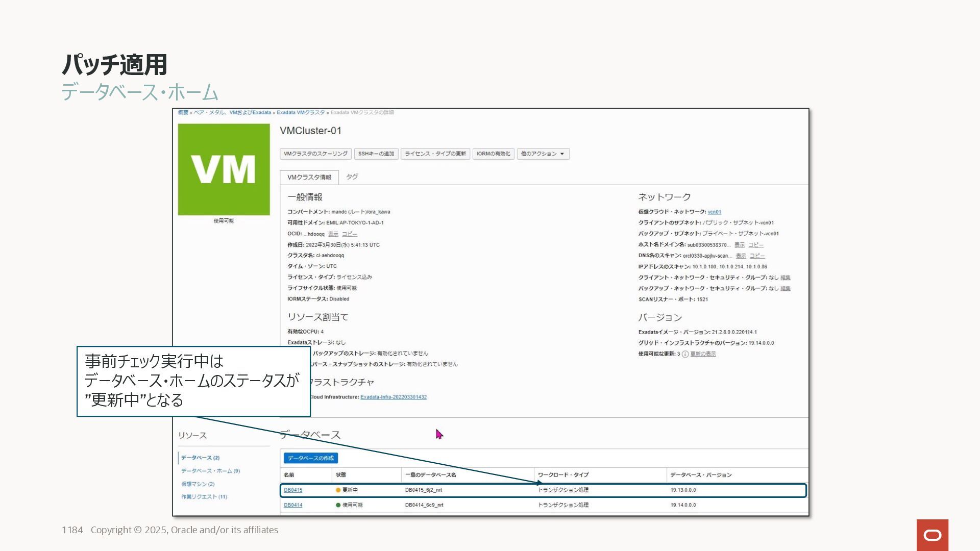
Task: Click the info icon beside 使用可能な更新
Action: pos(685,354)
